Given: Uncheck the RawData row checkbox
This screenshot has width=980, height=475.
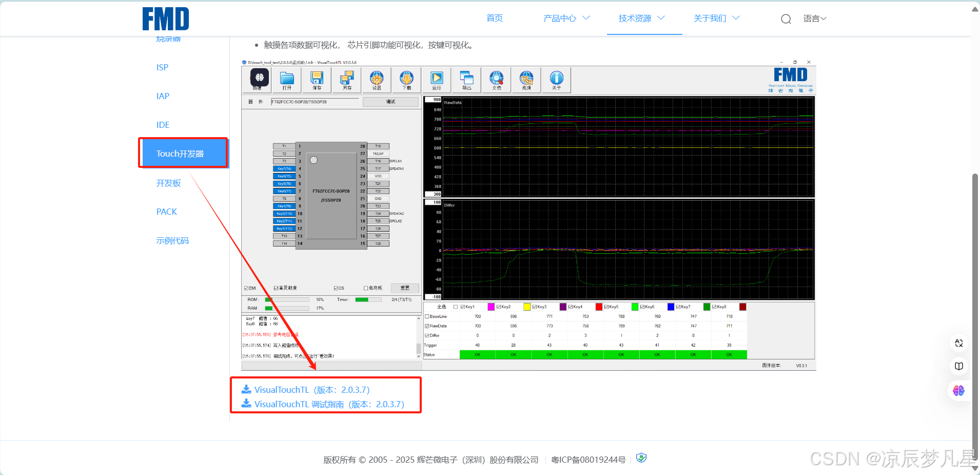Looking at the screenshot, I should (x=427, y=326).
